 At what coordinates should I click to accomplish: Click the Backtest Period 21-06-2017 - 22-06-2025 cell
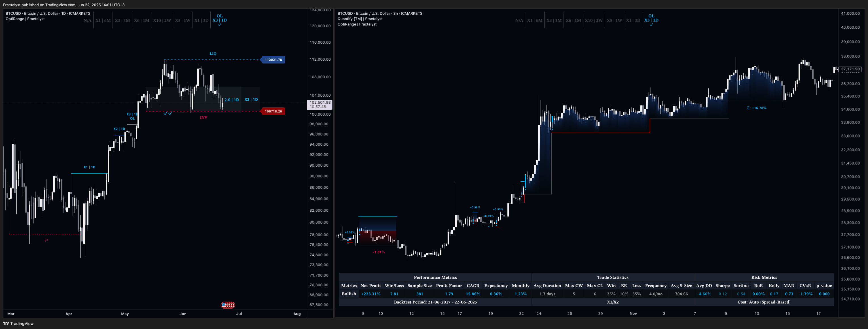point(435,302)
